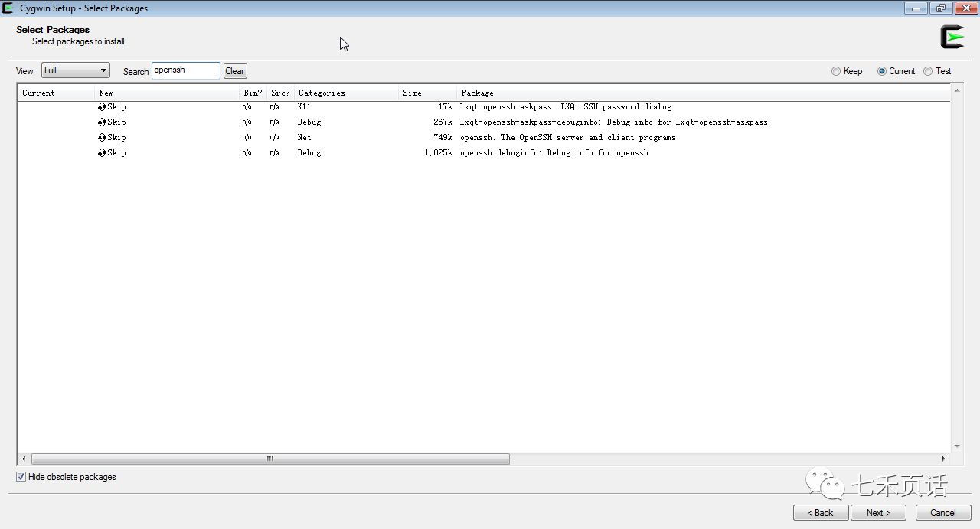The image size is (980, 529).
Task: Click the Bin? n/a cell in X11 row
Action: coord(247,107)
